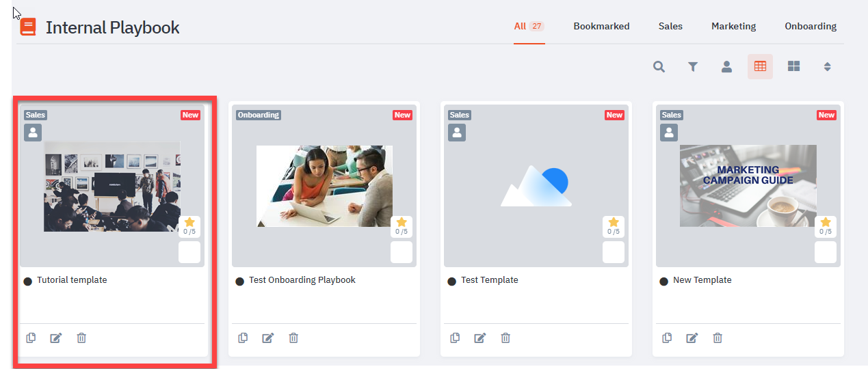Open the filter funnel icon
868x369 pixels.
(x=693, y=66)
